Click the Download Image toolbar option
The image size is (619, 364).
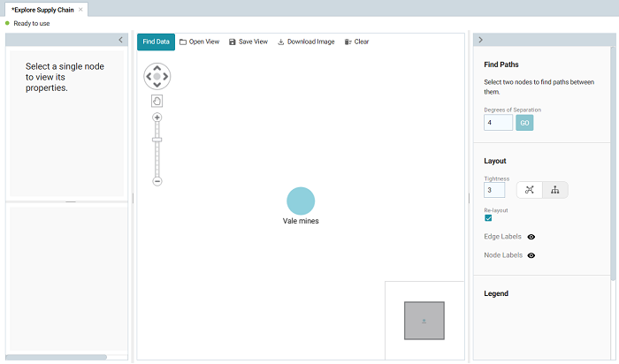pyautogui.click(x=306, y=42)
